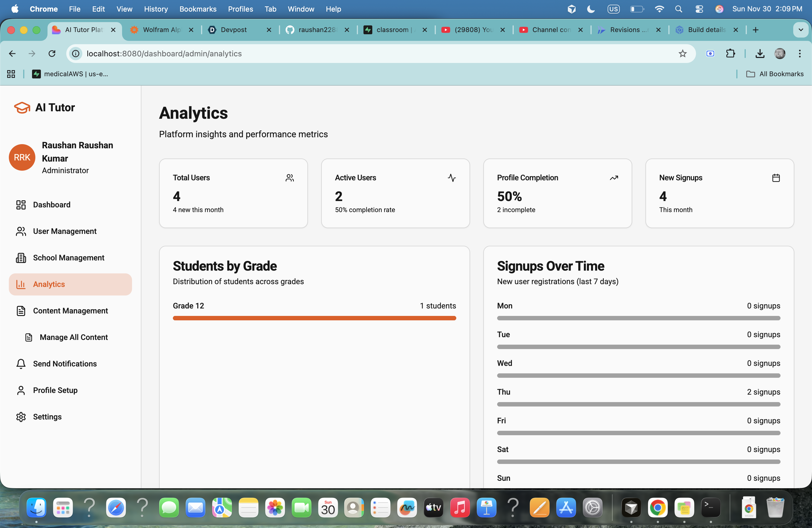
Task: Open Settings gear icon in sidebar
Action: pyautogui.click(x=21, y=417)
